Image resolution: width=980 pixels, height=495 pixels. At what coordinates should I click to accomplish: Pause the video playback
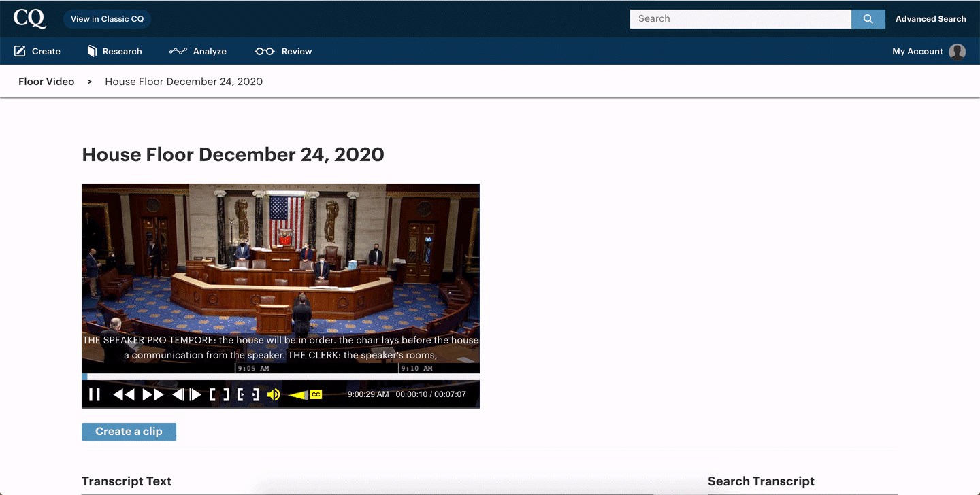click(x=95, y=394)
